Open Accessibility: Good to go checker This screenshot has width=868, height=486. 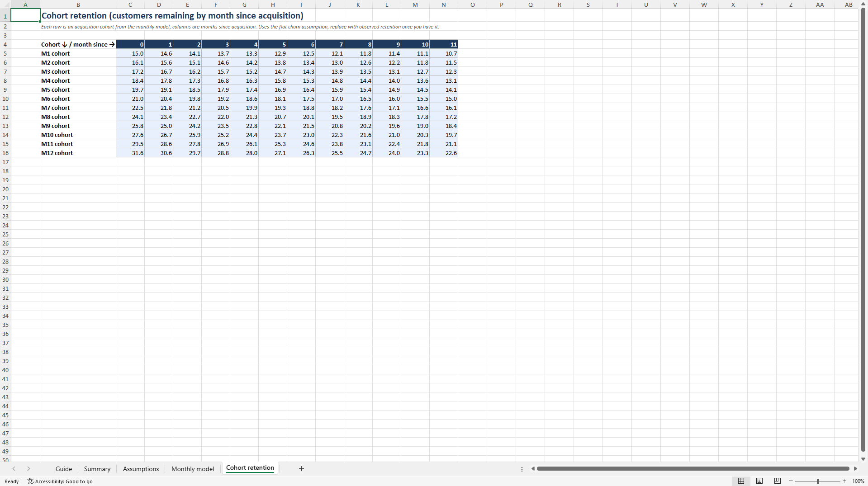coord(60,481)
